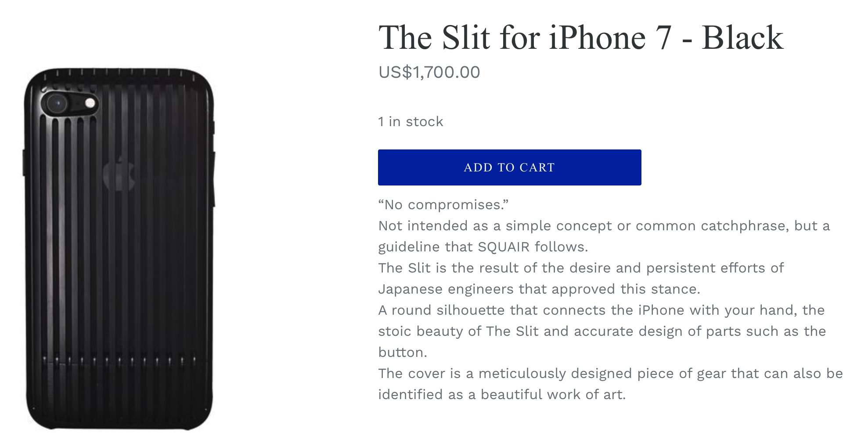Click the line starting "Japanese engineers"
Image resolution: width=868 pixels, height=447 pixels.
point(539,289)
